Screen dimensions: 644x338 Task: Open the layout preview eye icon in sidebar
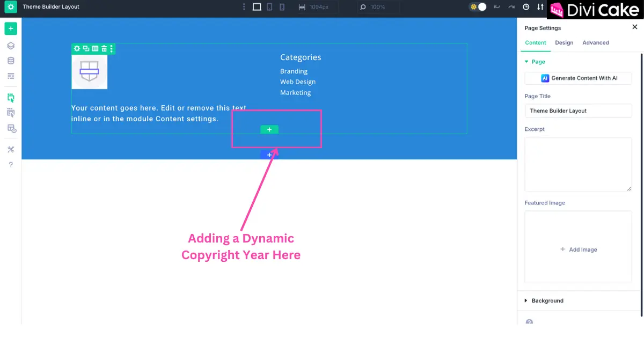[x=11, y=129]
